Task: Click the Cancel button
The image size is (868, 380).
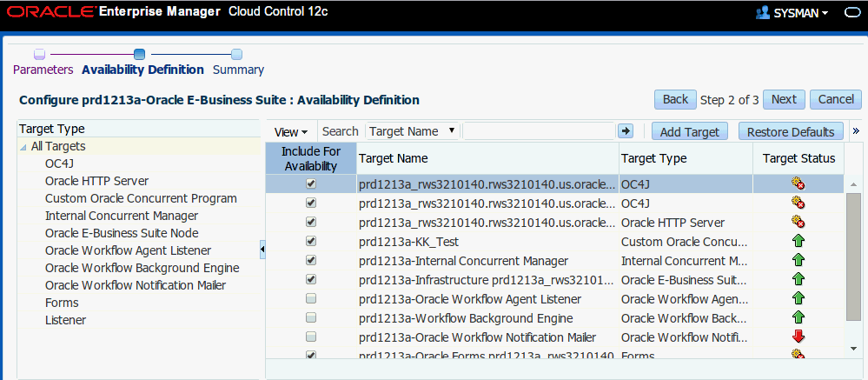Action: (836, 100)
